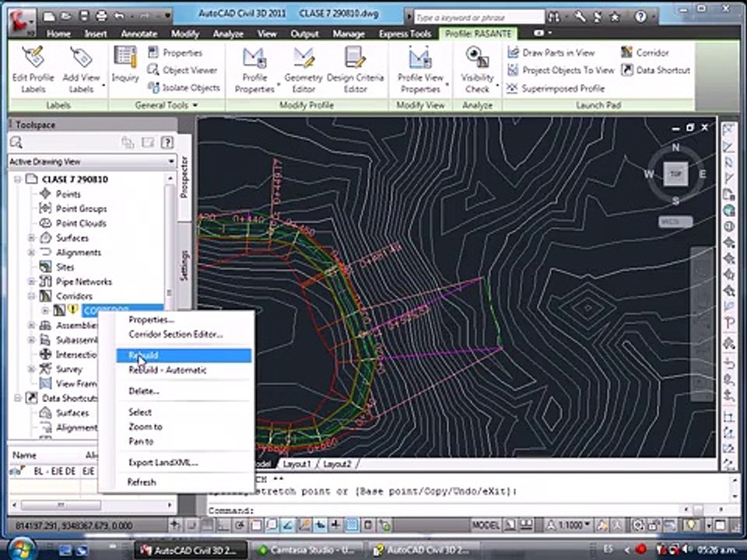
Task: Open the Active Drawing View dropdown
Action: 93,162
